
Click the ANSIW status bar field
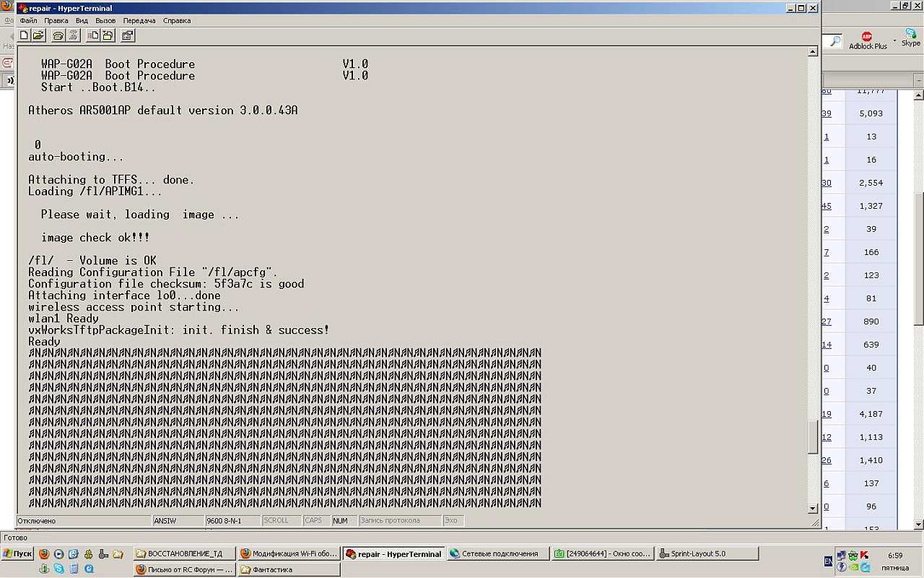(178, 520)
